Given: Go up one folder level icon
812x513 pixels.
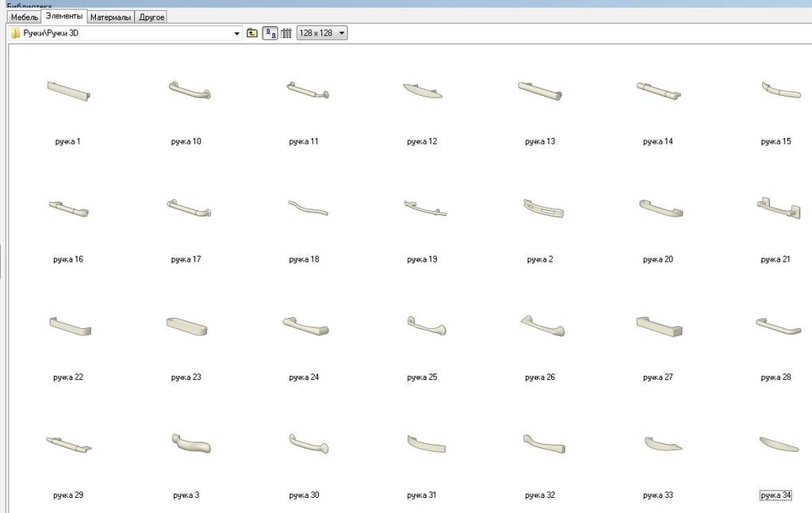Looking at the screenshot, I should (x=252, y=33).
